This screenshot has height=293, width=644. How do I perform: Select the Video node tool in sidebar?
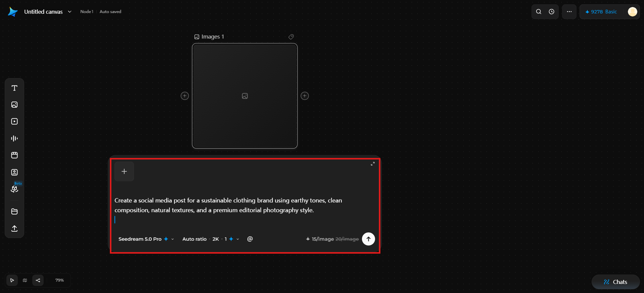click(x=14, y=121)
